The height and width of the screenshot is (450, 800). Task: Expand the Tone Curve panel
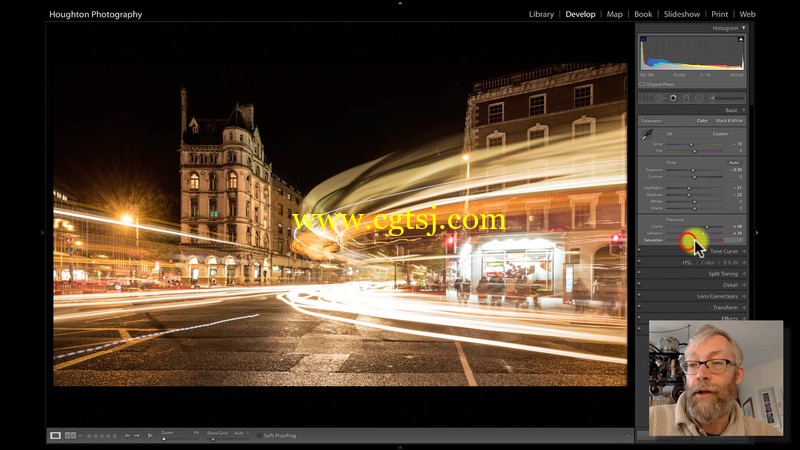[744, 251]
